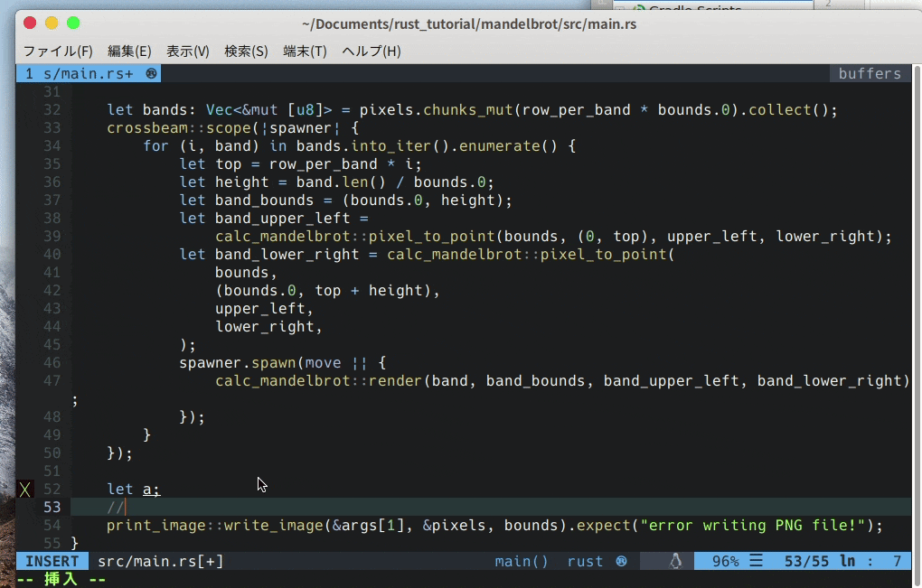Click the registered-symbol icon beside rust filetype
Viewport: 922px width, 588px height.
click(x=621, y=561)
